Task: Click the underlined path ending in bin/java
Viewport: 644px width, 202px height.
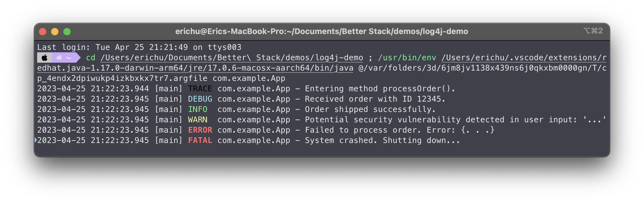Action: (195, 68)
